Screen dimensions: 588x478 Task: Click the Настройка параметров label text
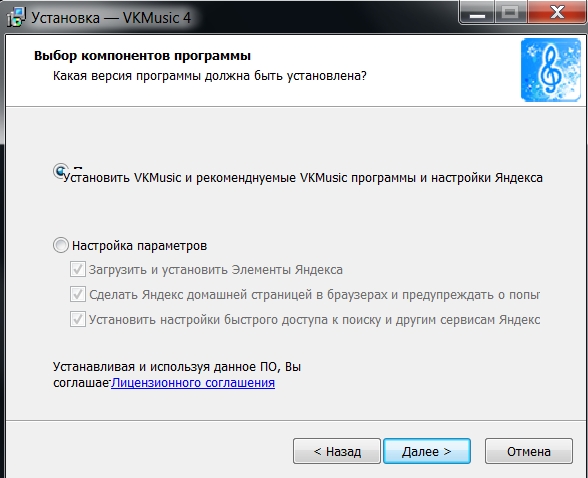click(x=140, y=246)
